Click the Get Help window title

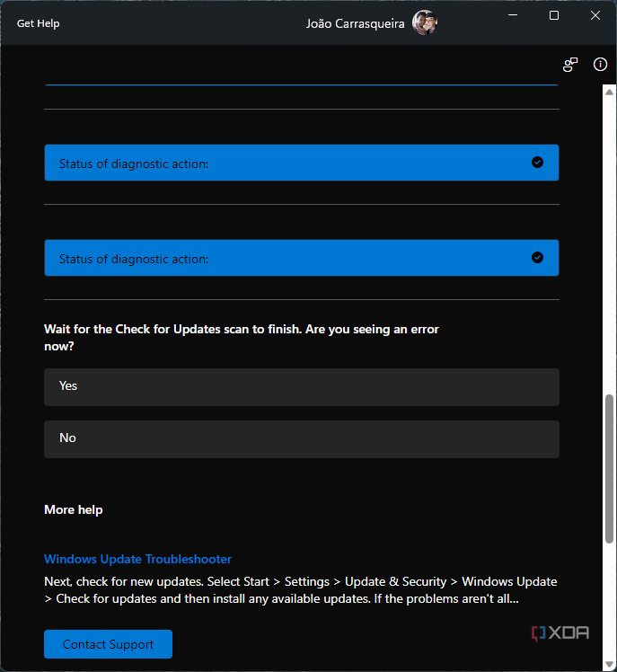38,23
